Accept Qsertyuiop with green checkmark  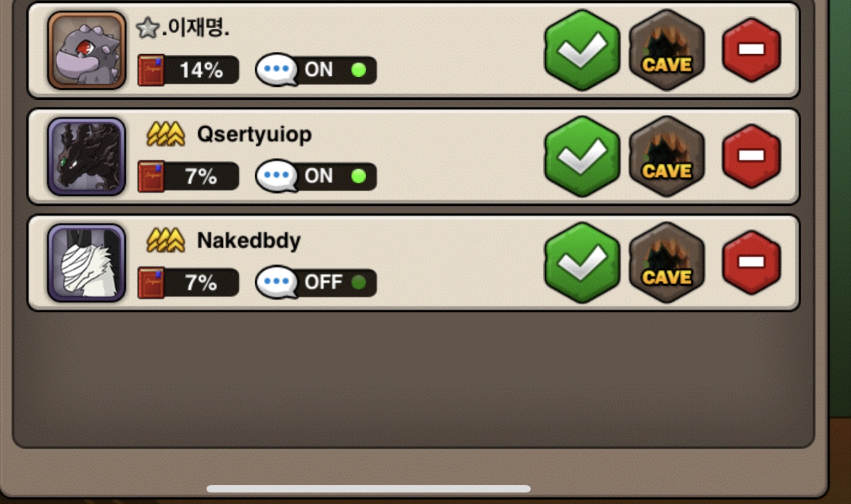582,156
